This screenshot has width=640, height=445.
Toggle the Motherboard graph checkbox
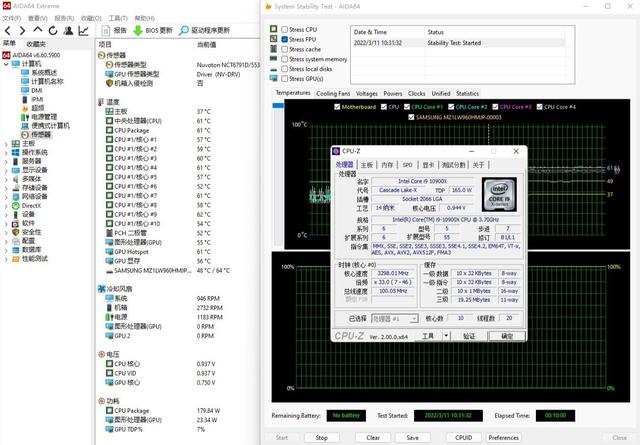337,107
